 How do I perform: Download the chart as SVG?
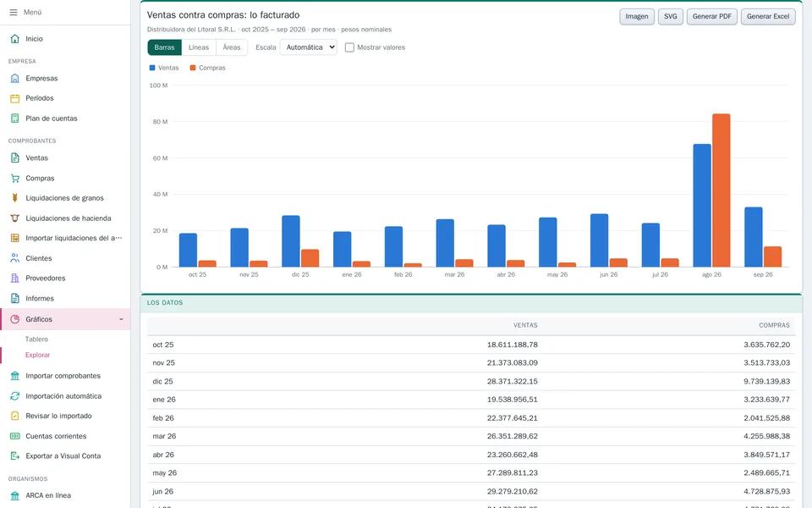[671, 17]
